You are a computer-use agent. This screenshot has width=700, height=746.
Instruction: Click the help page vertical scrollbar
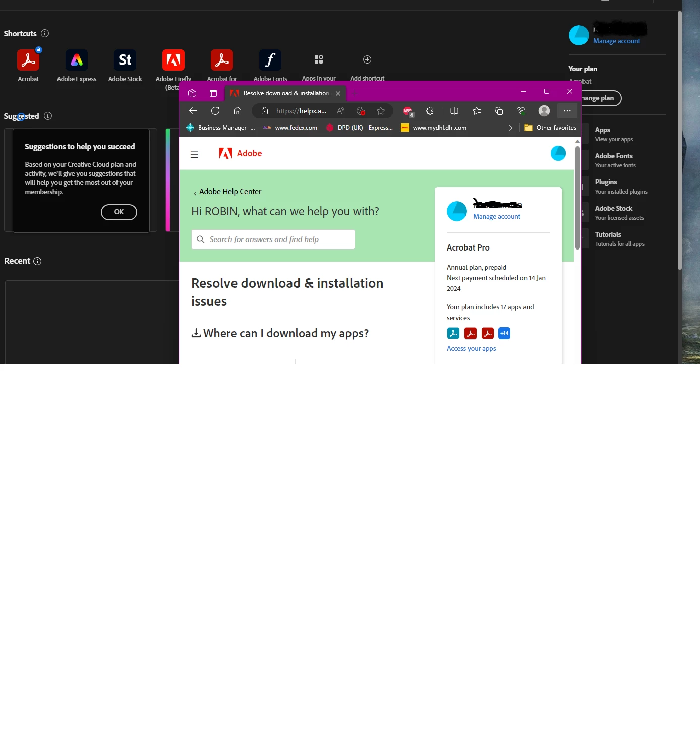pos(577,198)
